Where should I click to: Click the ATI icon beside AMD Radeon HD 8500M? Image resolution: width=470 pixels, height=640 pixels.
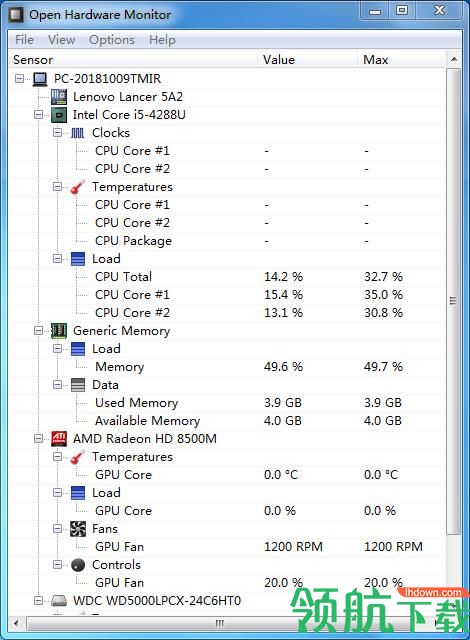59,439
